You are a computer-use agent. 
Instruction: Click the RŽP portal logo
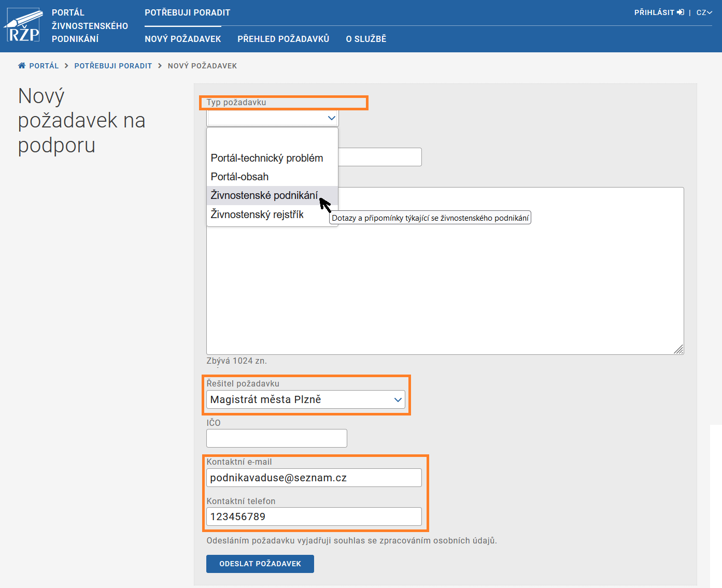[23, 26]
